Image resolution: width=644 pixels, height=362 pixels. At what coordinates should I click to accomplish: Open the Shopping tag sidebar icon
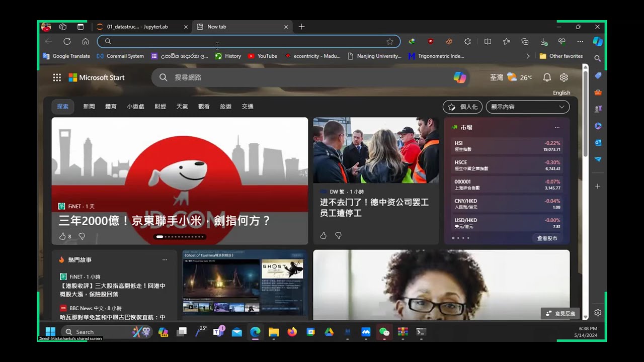point(598,75)
